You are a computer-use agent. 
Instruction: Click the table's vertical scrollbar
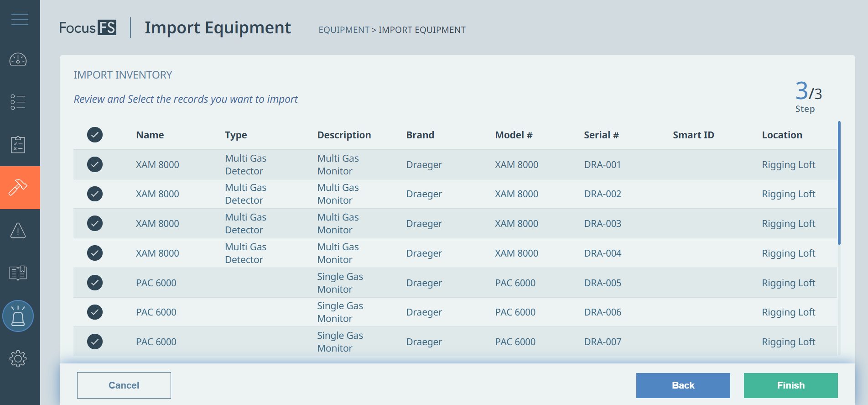839,183
